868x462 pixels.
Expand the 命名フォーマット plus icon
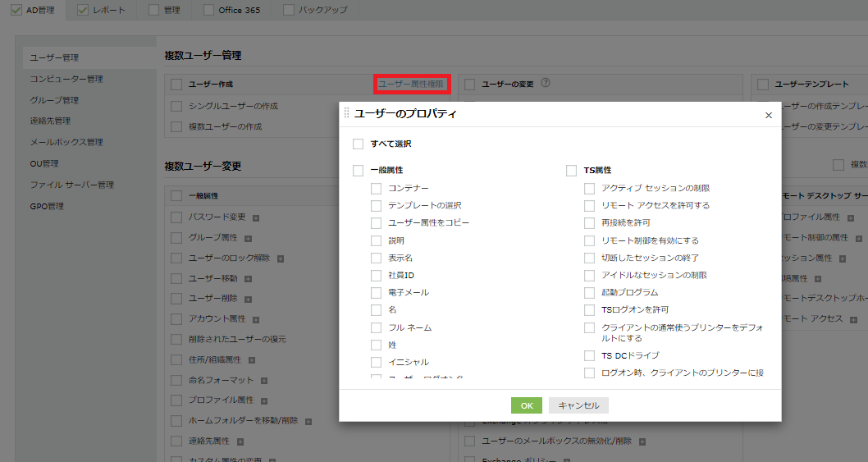264,381
